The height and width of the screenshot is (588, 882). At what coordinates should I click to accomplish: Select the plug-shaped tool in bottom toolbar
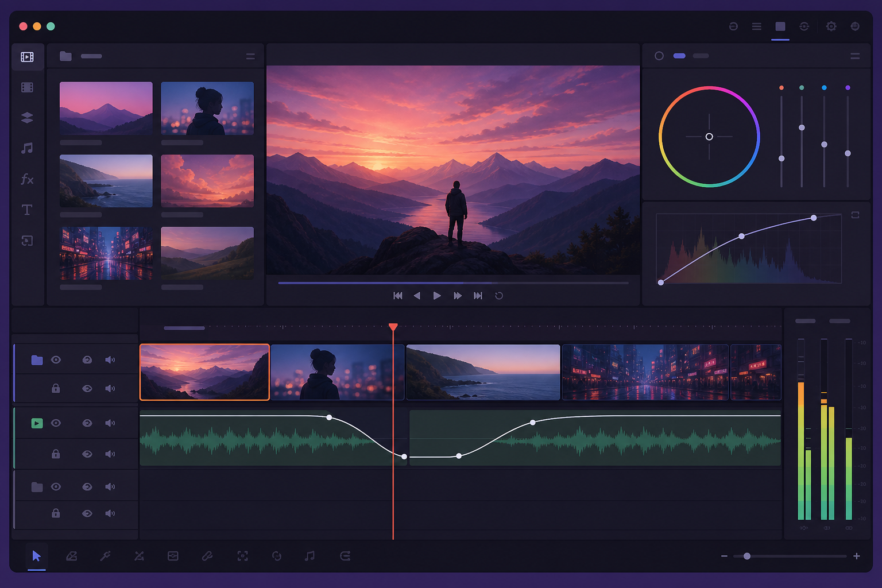105,556
